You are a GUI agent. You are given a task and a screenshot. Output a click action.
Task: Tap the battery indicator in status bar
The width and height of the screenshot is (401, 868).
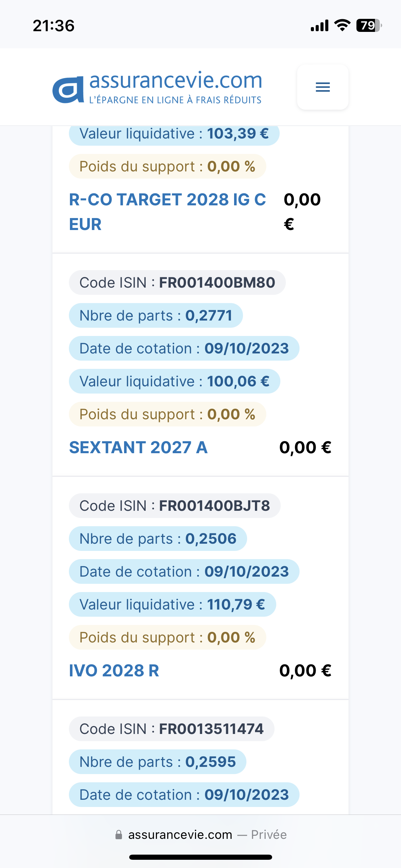[369, 25]
